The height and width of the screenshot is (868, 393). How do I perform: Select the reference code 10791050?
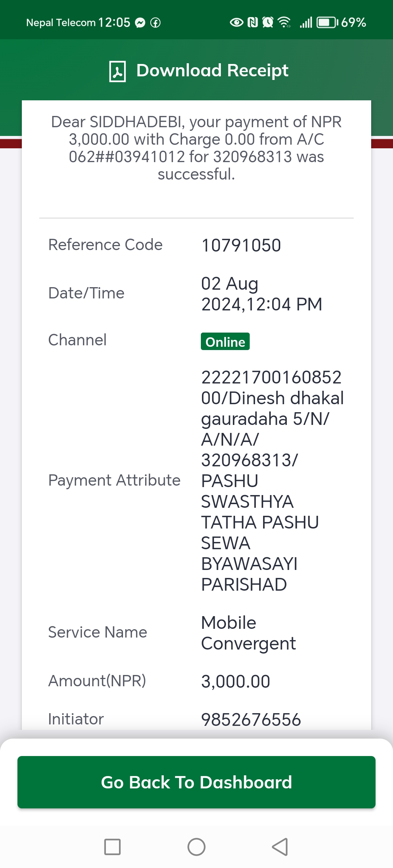click(x=241, y=245)
